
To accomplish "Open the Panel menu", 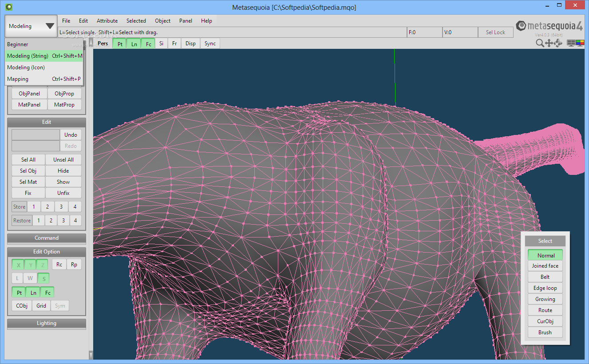I will [186, 21].
